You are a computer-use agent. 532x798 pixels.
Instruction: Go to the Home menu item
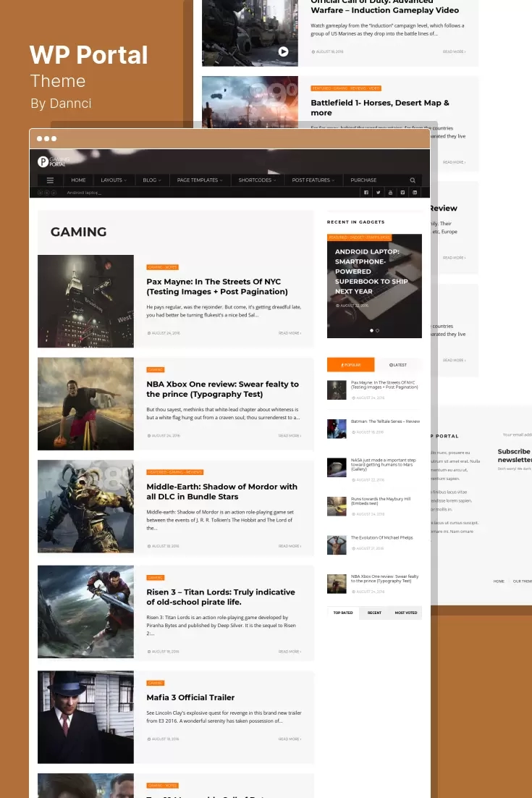pos(78,180)
